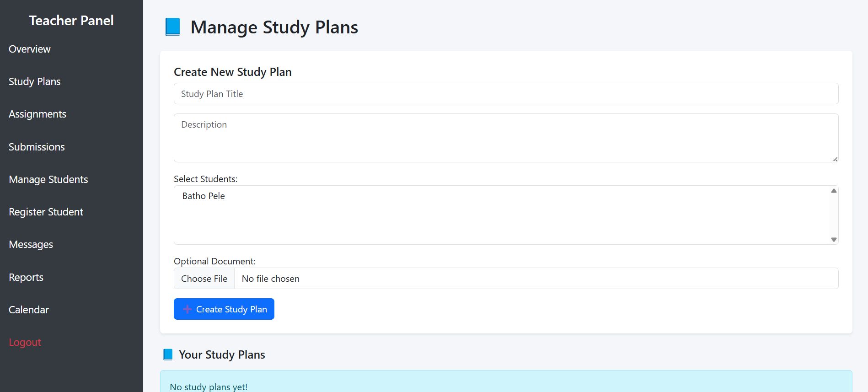Open the Reports section
Viewport: 868px width, 392px height.
(x=26, y=277)
